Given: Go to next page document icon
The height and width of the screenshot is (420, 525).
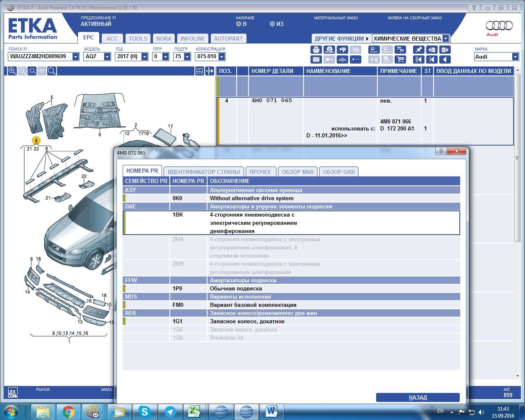Looking at the screenshot, I should [x=445, y=50].
